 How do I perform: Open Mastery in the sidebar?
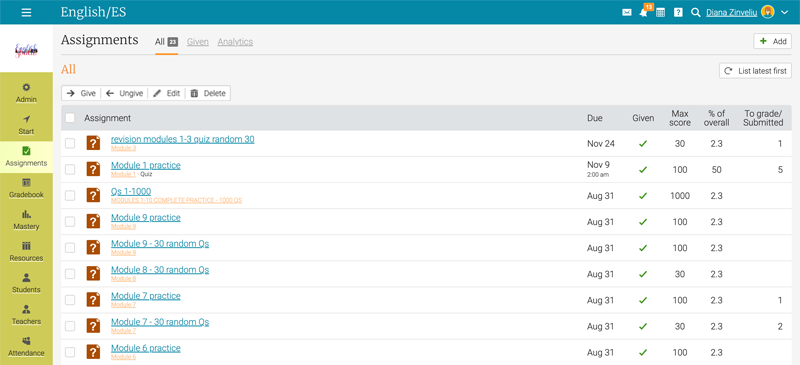(x=27, y=221)
